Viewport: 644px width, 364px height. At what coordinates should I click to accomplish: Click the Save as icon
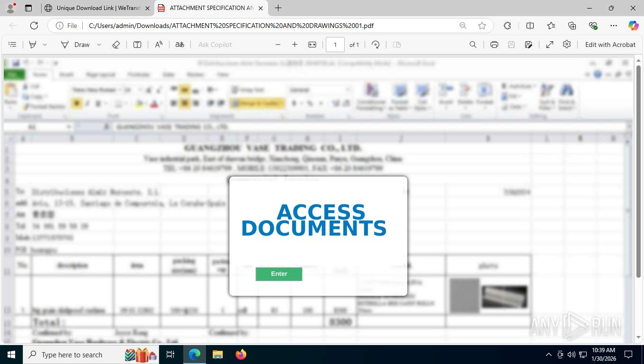528,45
